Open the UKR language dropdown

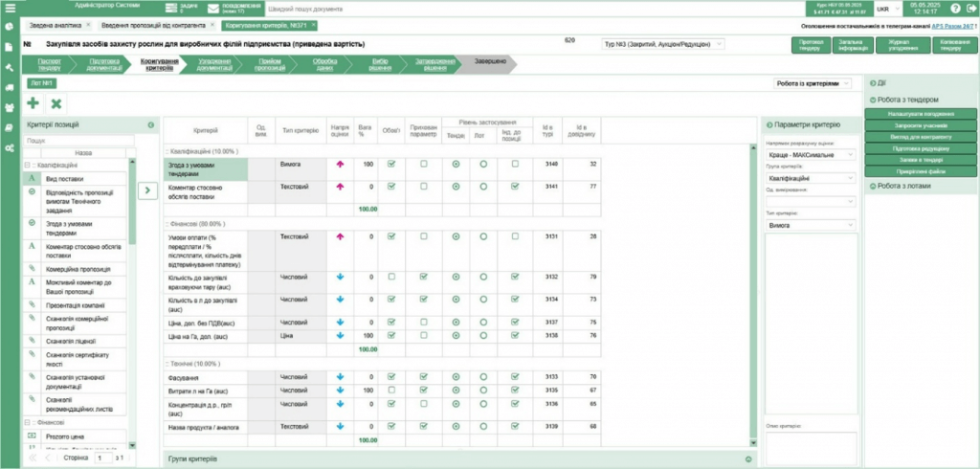pos(887,9)
